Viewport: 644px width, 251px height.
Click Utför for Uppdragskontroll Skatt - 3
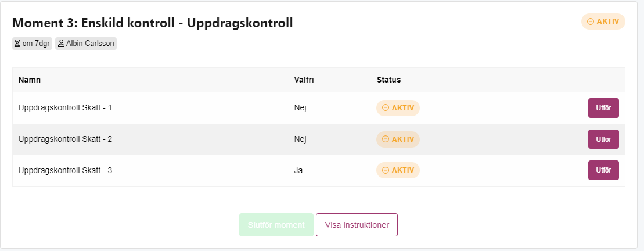tap(603, 170)
